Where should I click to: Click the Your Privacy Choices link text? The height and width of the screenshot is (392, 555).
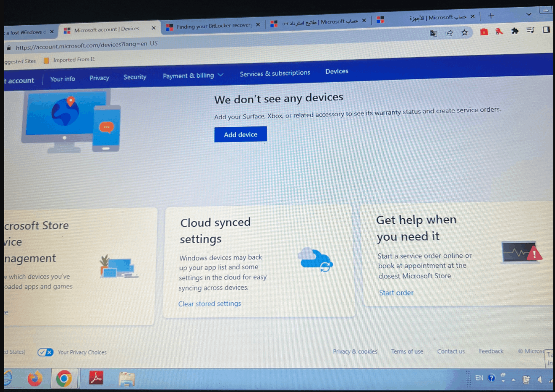tap(82, 352)
